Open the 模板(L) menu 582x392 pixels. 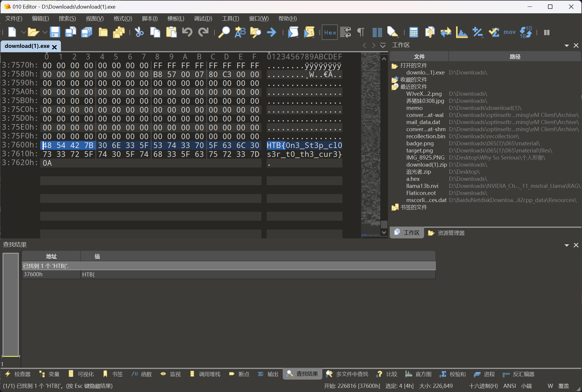coord(176,19)
